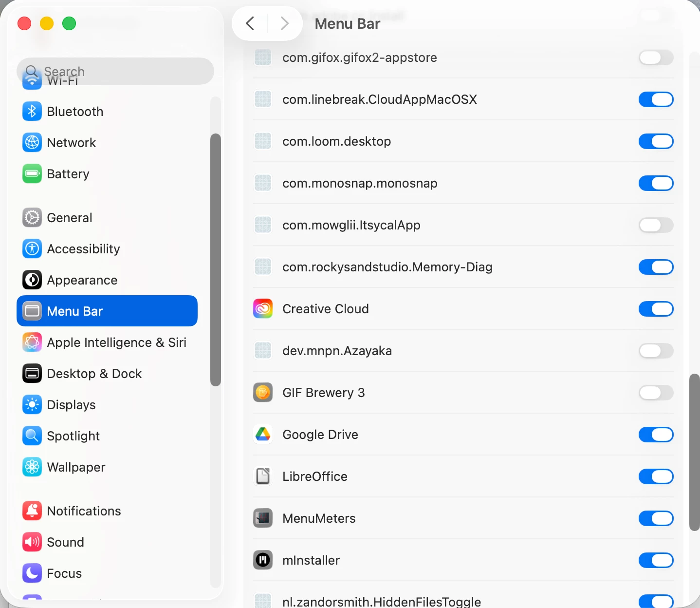Click the Search field in sidebar
Screen dimensions: 700x608
coord(115,71)
